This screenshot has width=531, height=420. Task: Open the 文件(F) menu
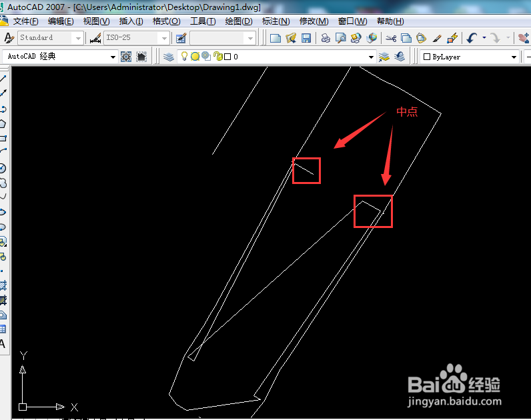tap(26, 21)
